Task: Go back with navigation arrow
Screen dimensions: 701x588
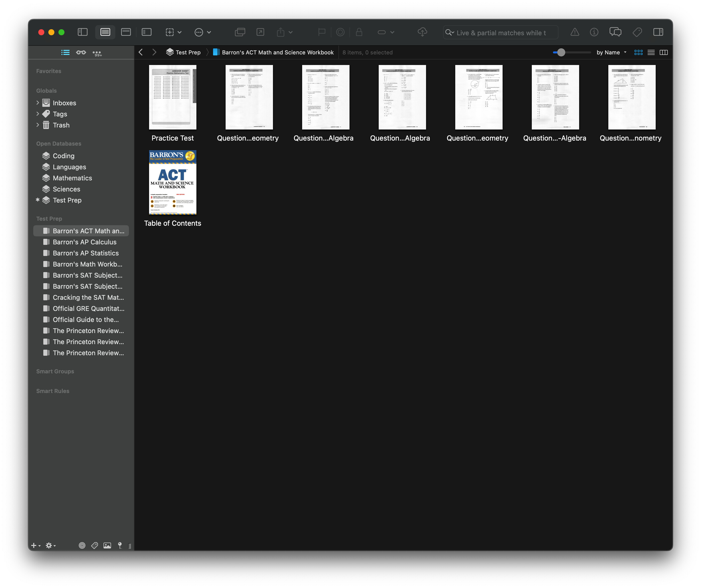Action: [141, 52]
